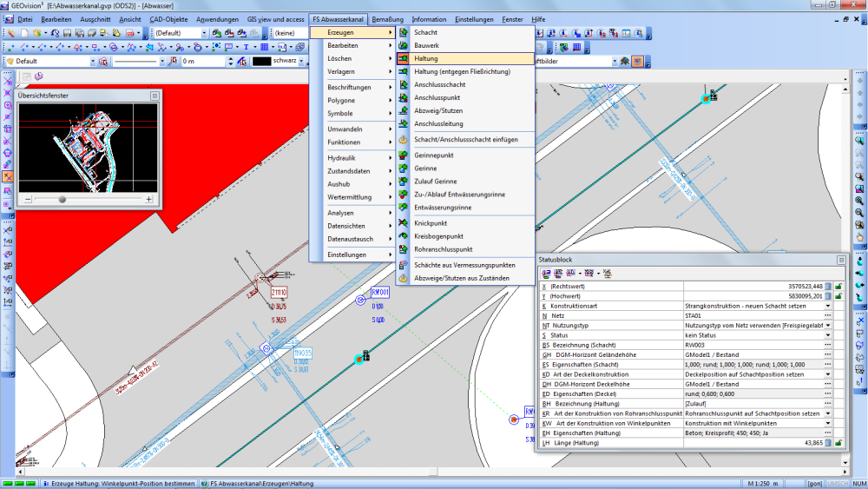Click the highlighted orange image display icon
The width and height of the screenshot is (868, 489).
click(x=637, y=62)
